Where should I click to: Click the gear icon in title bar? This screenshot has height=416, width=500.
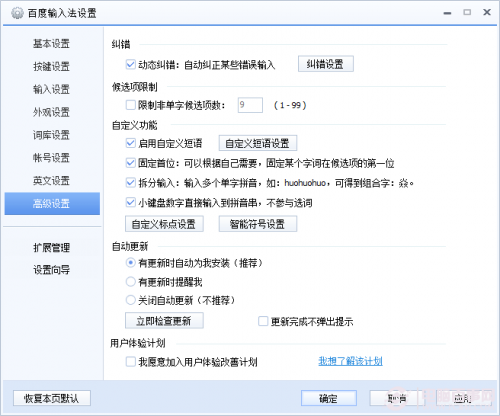(x=17, y=13)
